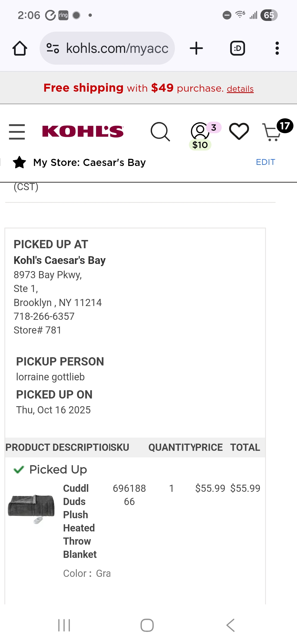Open the browser tab switcher

click(x=238, y=48)
